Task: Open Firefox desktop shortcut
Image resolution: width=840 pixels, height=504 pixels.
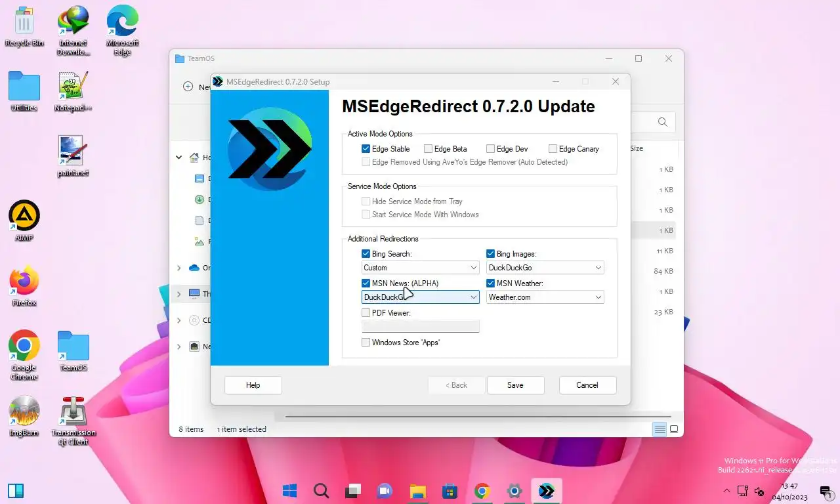Action: click(x=24, y=286)
